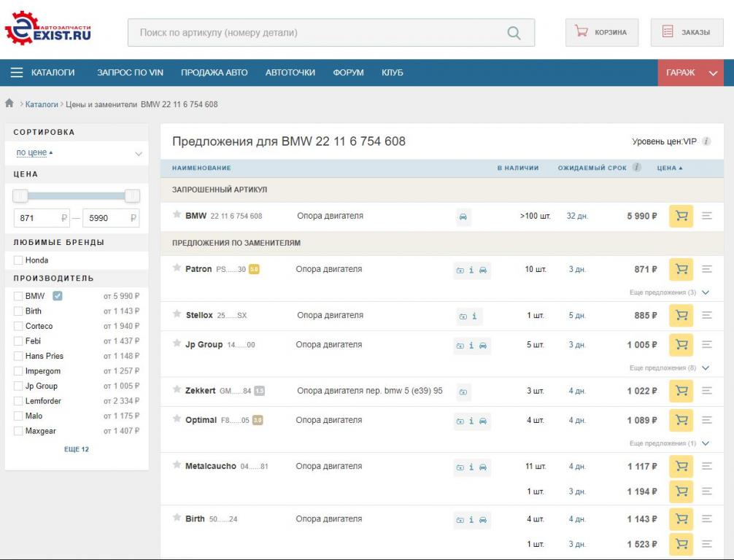Expand the ГАРАЖ dropdown
734x560 pixels.
coord(690,72)
